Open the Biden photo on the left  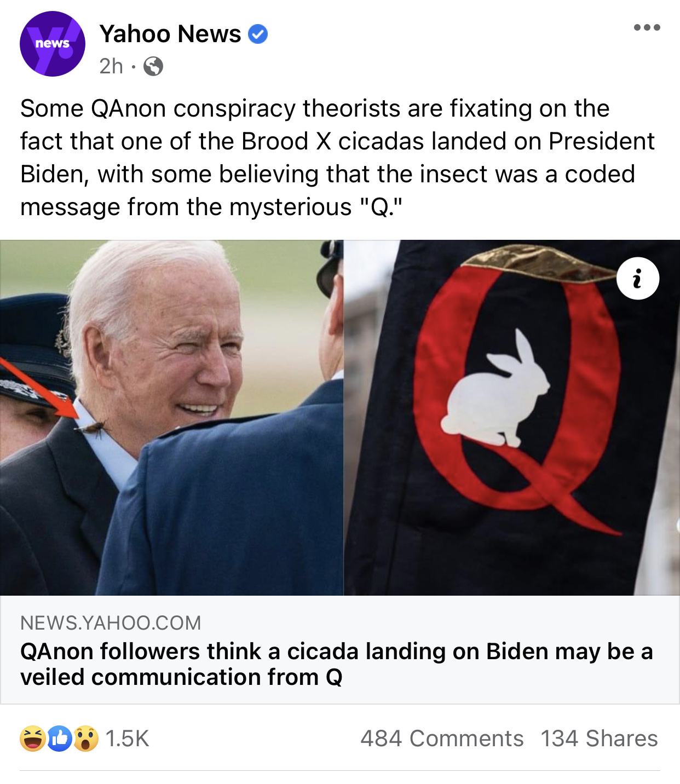point(171,417)
